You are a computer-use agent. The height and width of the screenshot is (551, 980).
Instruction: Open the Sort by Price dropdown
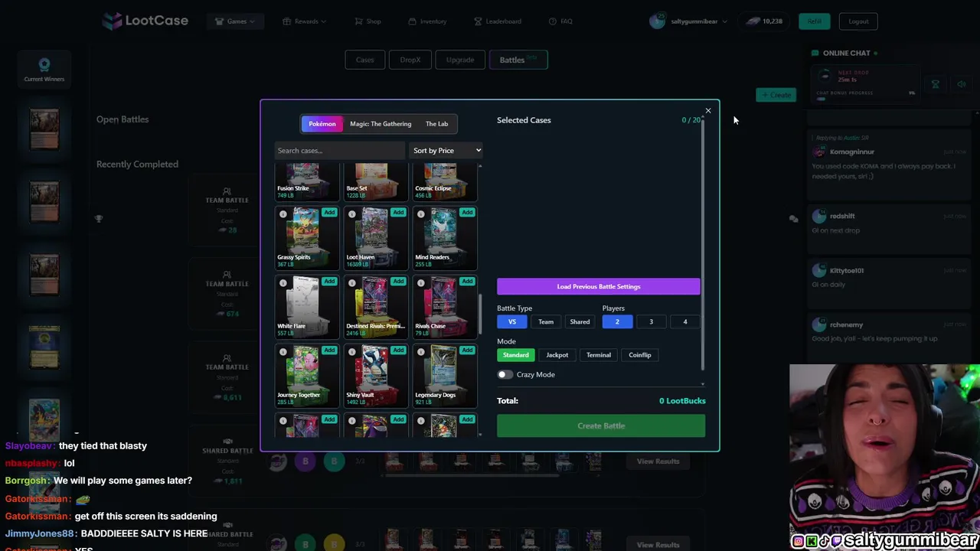(447, 151)
